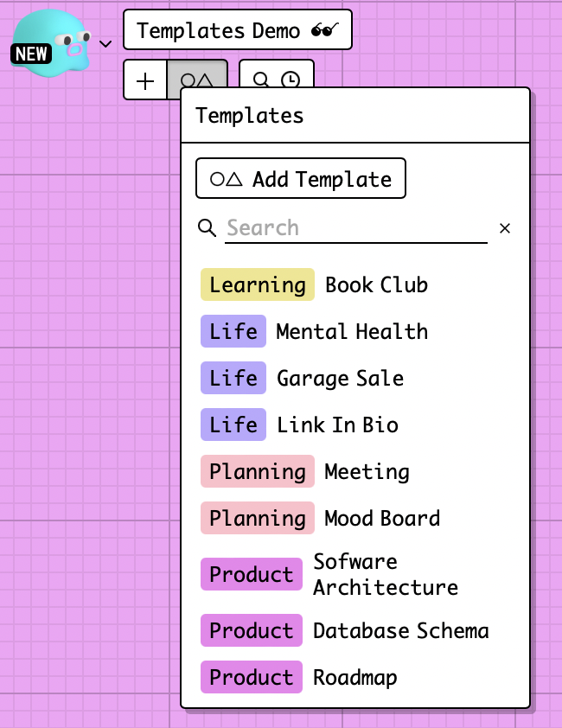
Task: Click the Search input field
Action: point(355,228)
